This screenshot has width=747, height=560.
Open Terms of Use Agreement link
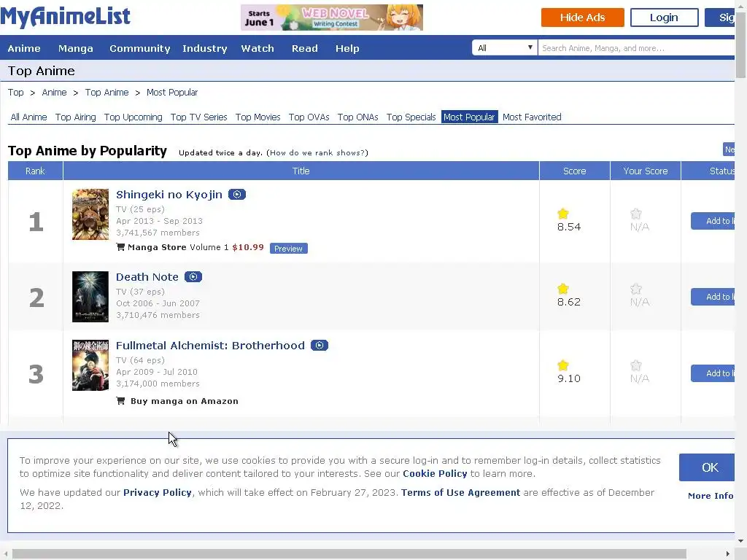[x=461, y=493]
